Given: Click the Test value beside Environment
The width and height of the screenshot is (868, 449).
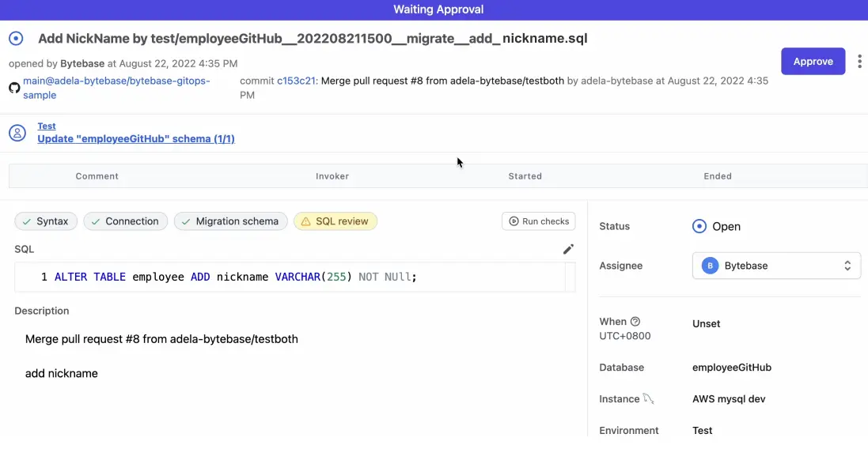Looking at the screenshot, I should pyautogui.click(x=703, y=431).
